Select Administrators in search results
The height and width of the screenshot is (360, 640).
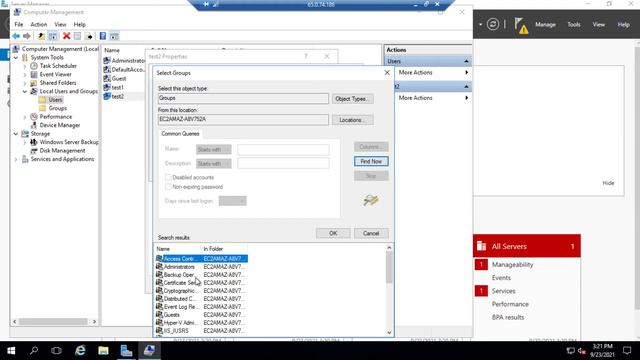tap(179, 267)
